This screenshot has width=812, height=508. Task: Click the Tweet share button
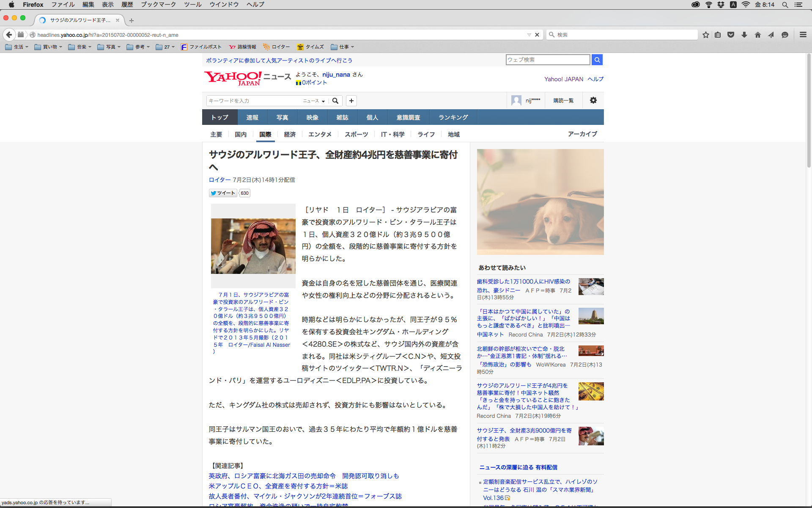click(223, 193)
